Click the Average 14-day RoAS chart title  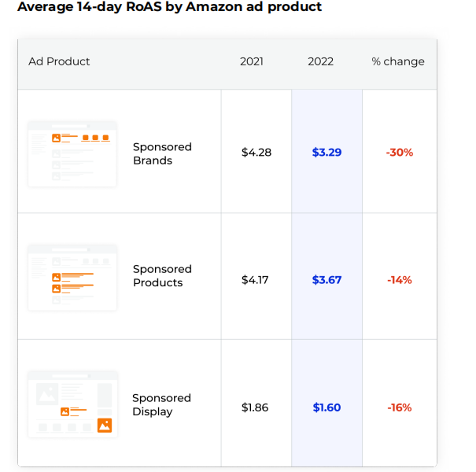pos(169,7)
